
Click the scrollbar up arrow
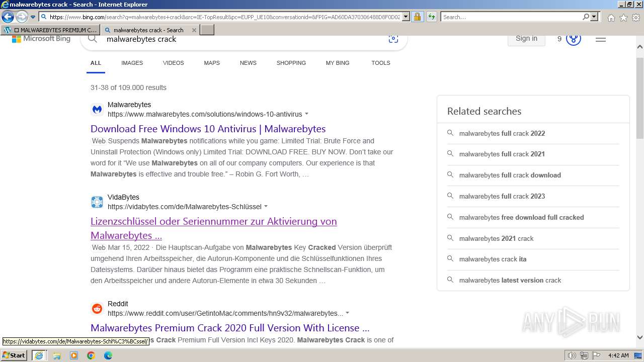(640, 47)
